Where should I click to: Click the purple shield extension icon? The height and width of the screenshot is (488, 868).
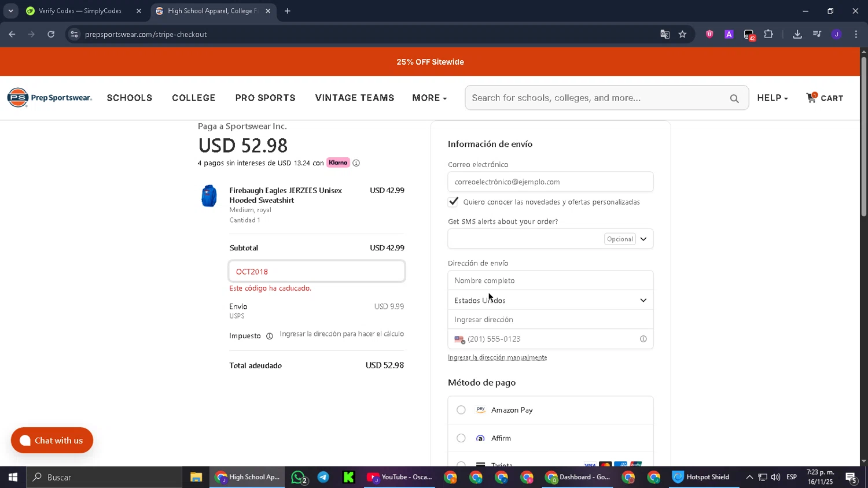pyautogui.click(x=709, y=34)
